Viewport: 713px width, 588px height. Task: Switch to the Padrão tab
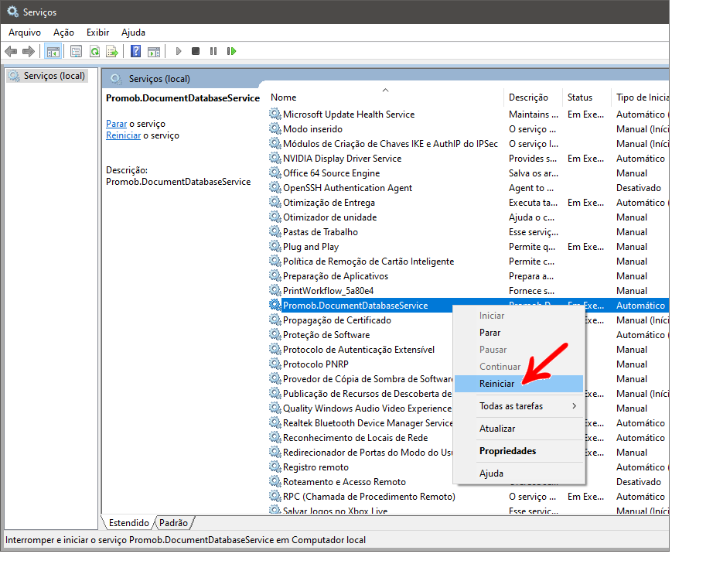(x=173, y=523)
